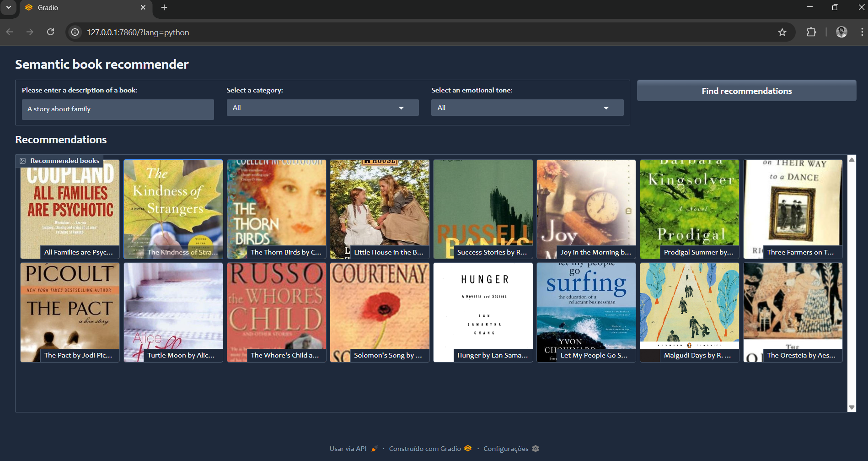View The Oresteia book thumbnail
This screenshot has height=461, width=868.
click(793, 312)
